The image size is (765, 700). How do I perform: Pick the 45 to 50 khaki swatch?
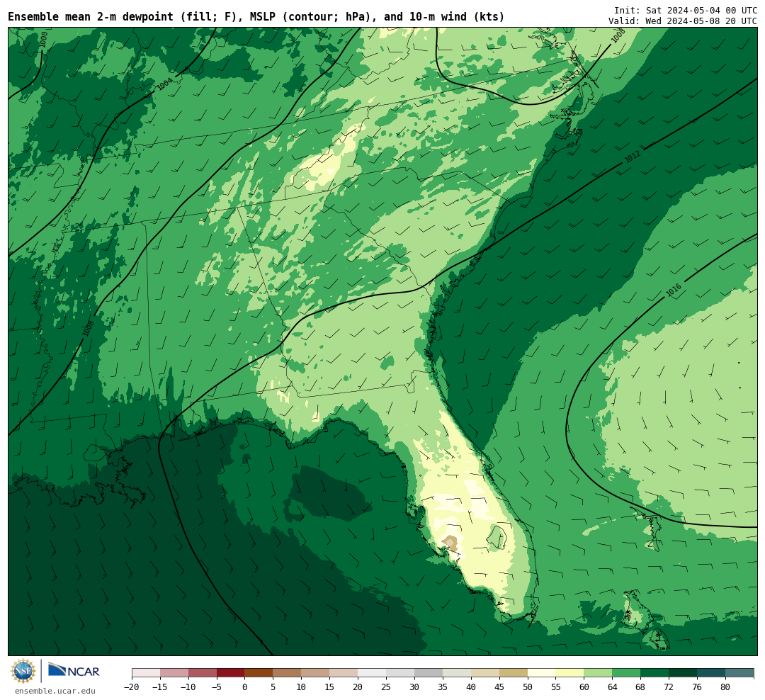coord(514,673)
